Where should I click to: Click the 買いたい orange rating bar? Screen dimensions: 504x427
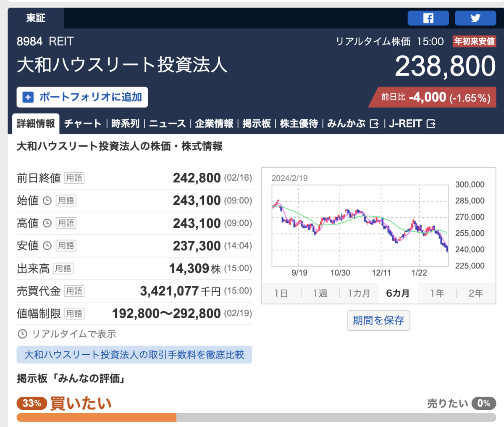pyautogui.click(x=97, y=417)
